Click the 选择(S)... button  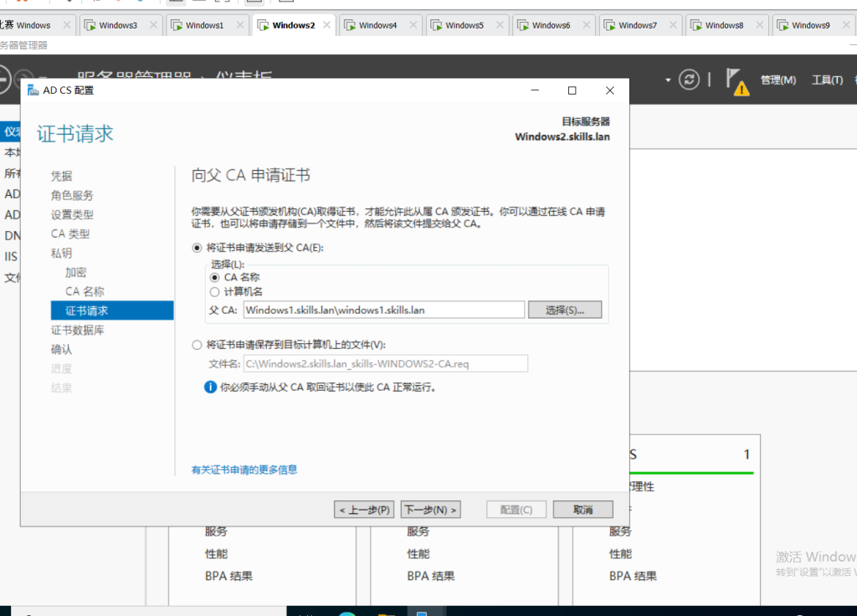565,311
